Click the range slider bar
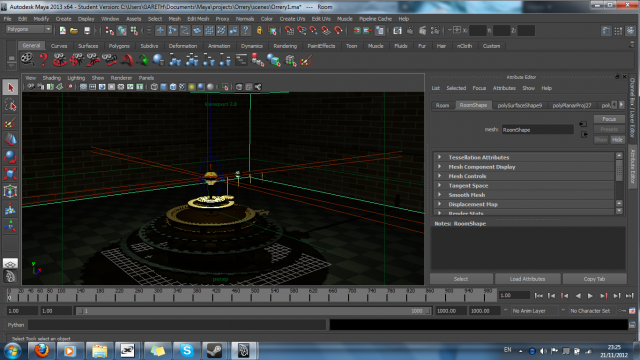This screenshot has height=360, width=640. (x=253, y=311)
